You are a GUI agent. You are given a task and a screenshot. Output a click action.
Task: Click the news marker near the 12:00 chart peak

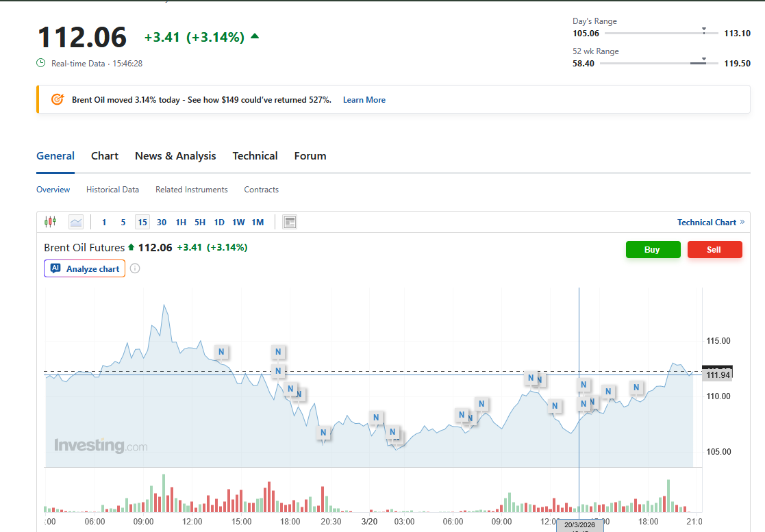pyautogui.click(x=221, y=351)
